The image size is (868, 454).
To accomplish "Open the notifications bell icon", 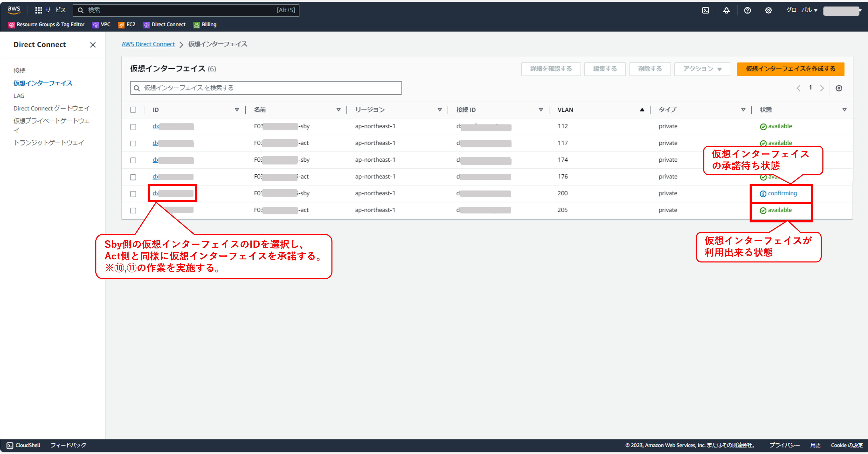I will pos(726,10).
